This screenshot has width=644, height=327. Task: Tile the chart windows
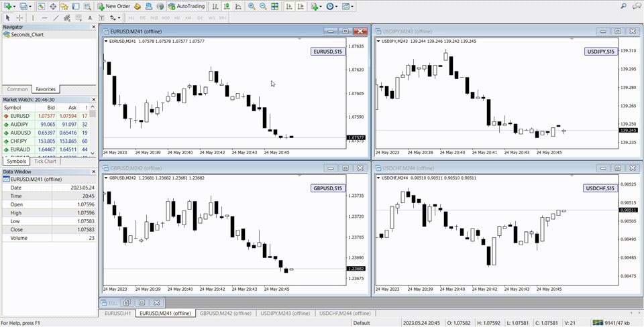tap(274, 6)
